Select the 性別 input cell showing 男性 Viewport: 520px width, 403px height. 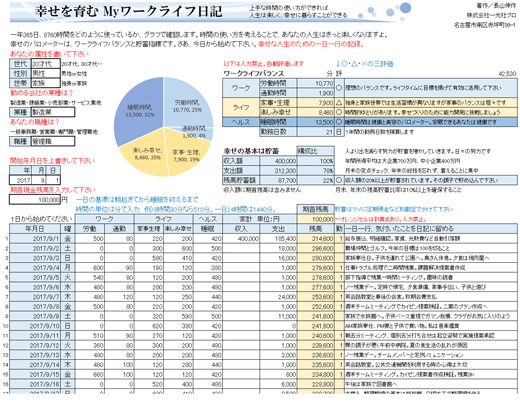[46, 73]
